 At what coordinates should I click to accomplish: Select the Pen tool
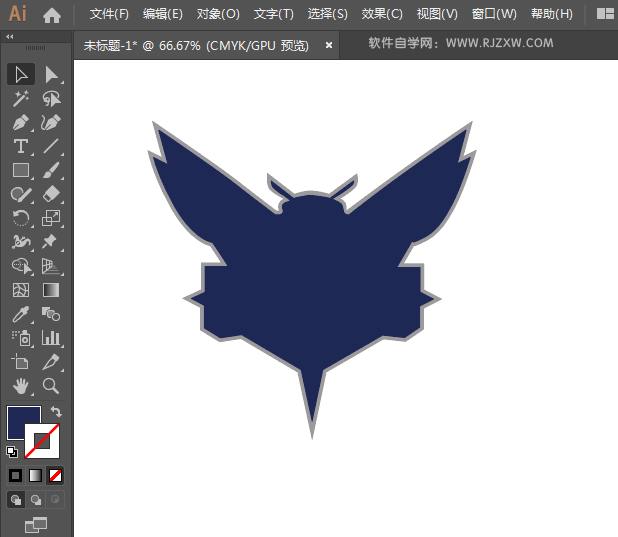21,123
